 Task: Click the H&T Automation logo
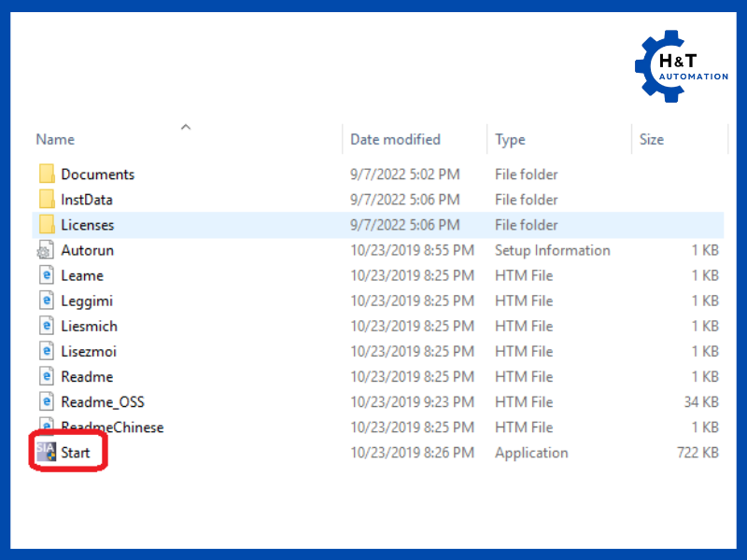click(x=682, y=67)
